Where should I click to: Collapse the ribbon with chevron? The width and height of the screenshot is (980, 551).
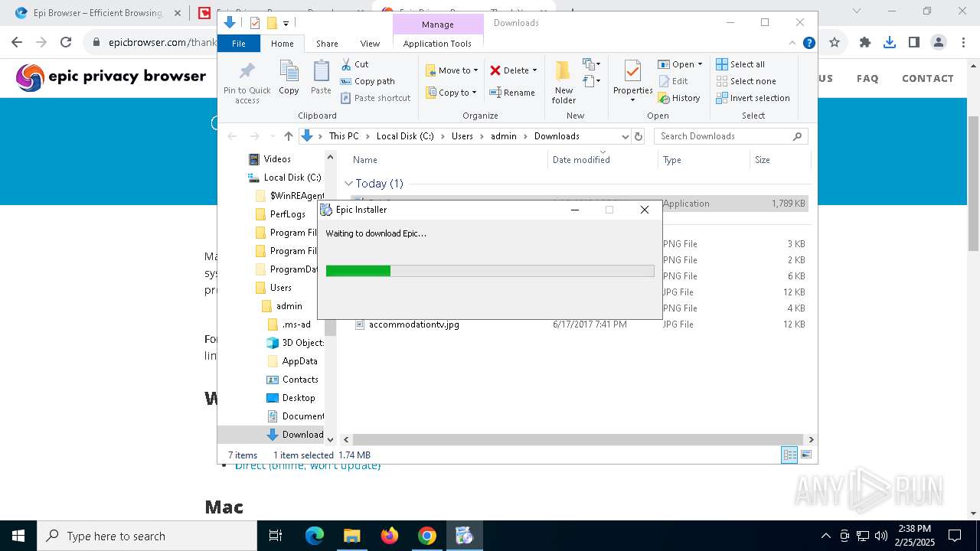pyautogui.click(x=792, y=44)
